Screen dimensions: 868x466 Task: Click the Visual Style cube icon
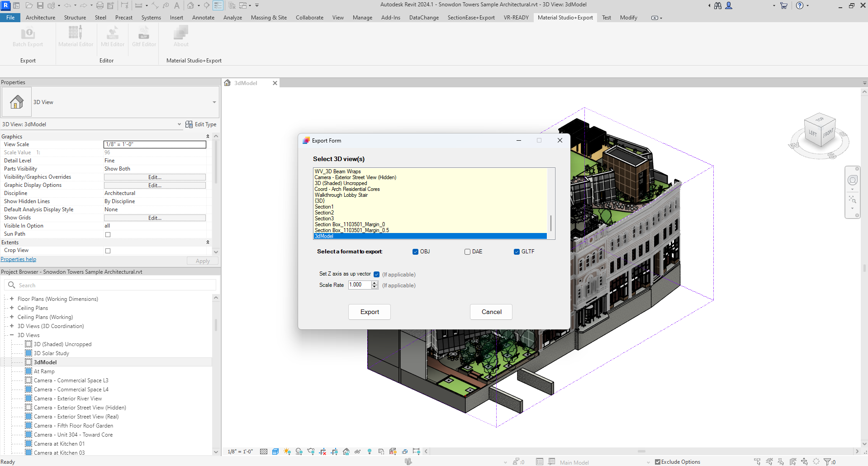point(275,452)
